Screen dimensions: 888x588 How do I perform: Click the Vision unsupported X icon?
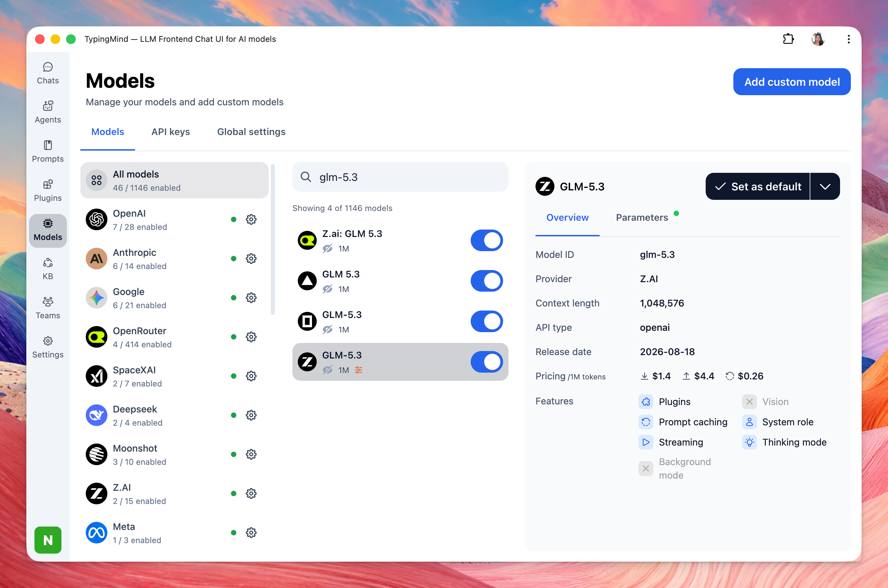(x=749, y=402)
